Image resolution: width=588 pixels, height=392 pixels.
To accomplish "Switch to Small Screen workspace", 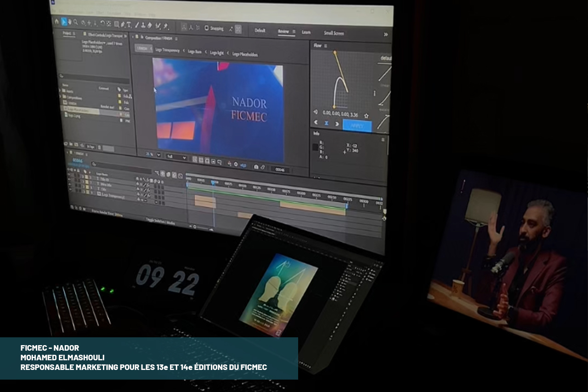I will click(x=334, y=33).
